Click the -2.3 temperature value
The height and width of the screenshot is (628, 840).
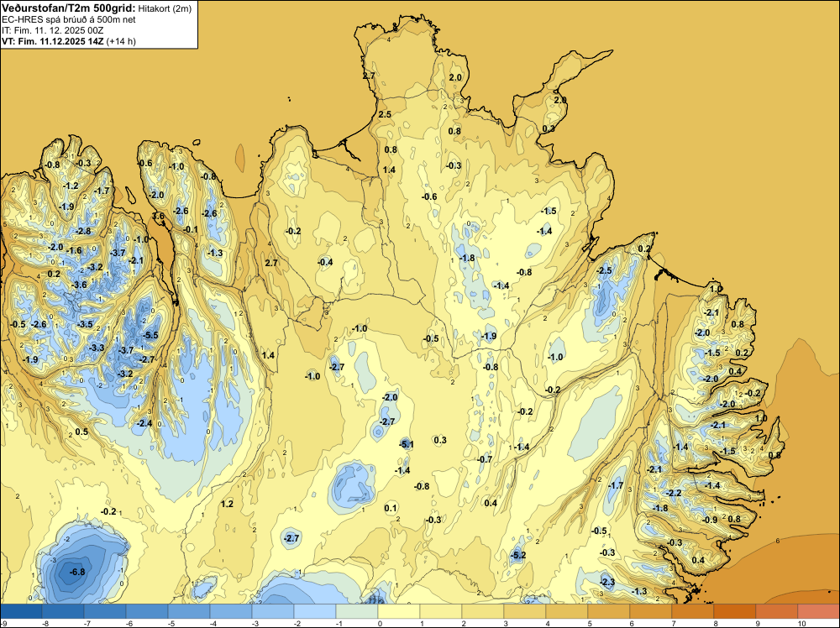point(607,582)
